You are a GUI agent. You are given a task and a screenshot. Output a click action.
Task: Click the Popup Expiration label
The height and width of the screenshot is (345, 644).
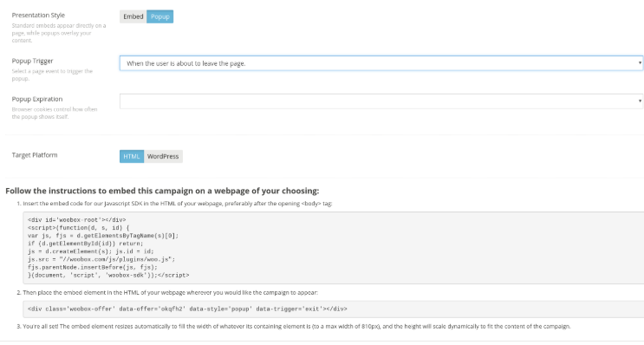37,99
